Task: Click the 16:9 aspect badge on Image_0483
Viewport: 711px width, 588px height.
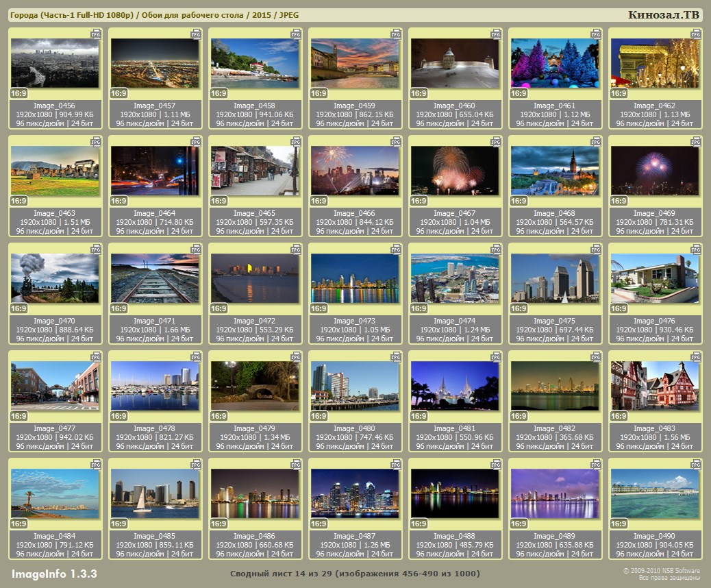Action: [x=619, y=417]
